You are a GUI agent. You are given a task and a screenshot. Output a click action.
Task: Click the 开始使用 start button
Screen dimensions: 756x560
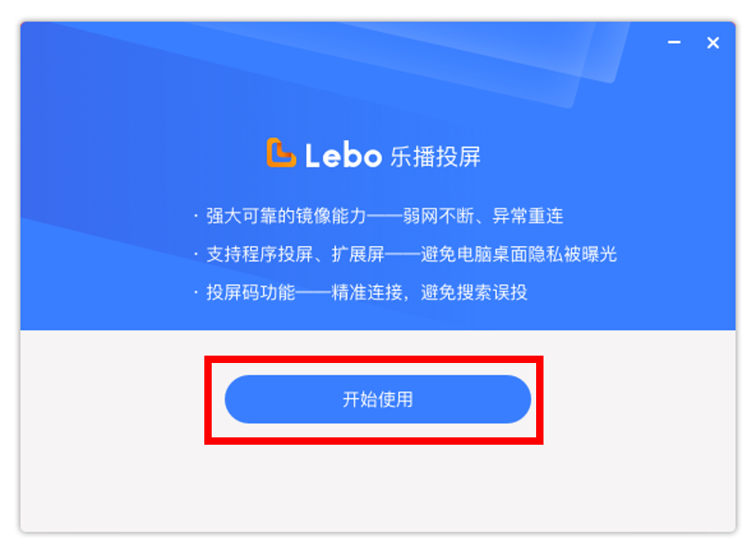378,400
